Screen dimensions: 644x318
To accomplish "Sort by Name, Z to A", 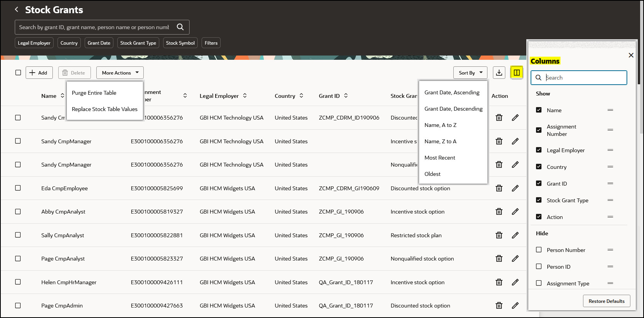I will tap(453, 141).
